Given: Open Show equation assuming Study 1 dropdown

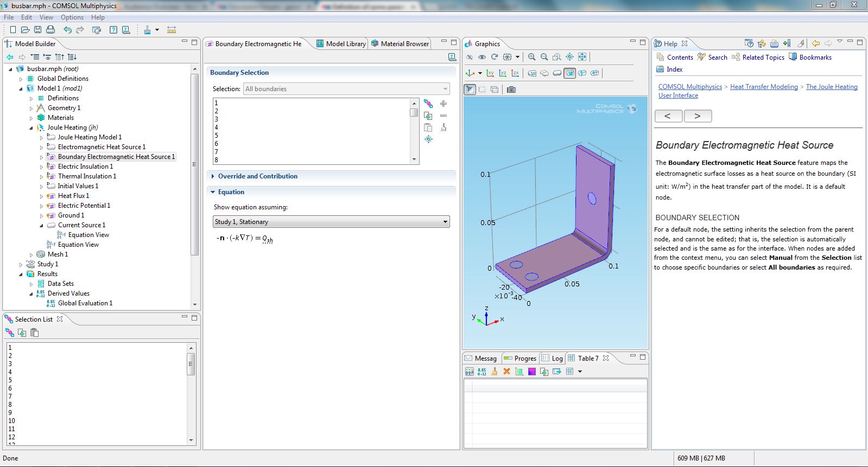Looking at the screenshot, I should [331, 222].
